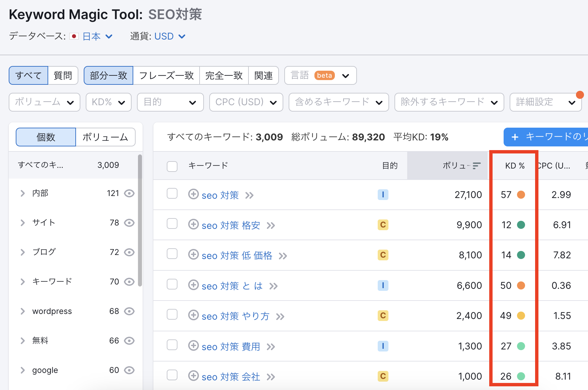Open the CPC (USD) filter dropdown

246,102
